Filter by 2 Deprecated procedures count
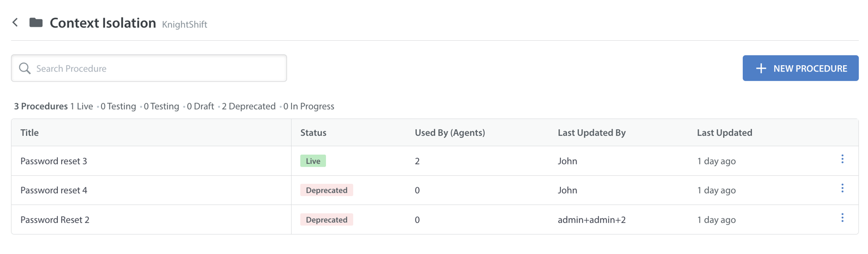 pyautogui.click(x=248, y=106)
